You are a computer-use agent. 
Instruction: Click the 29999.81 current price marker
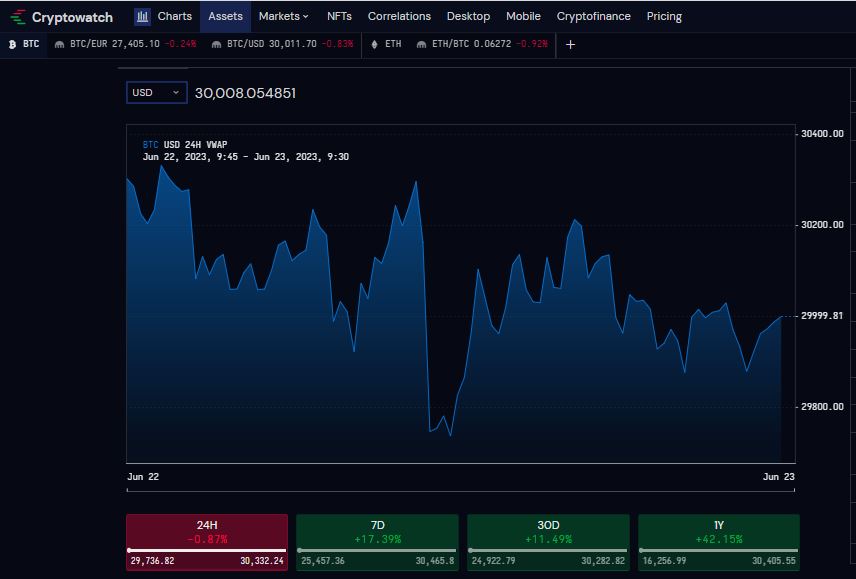(822, 316)
